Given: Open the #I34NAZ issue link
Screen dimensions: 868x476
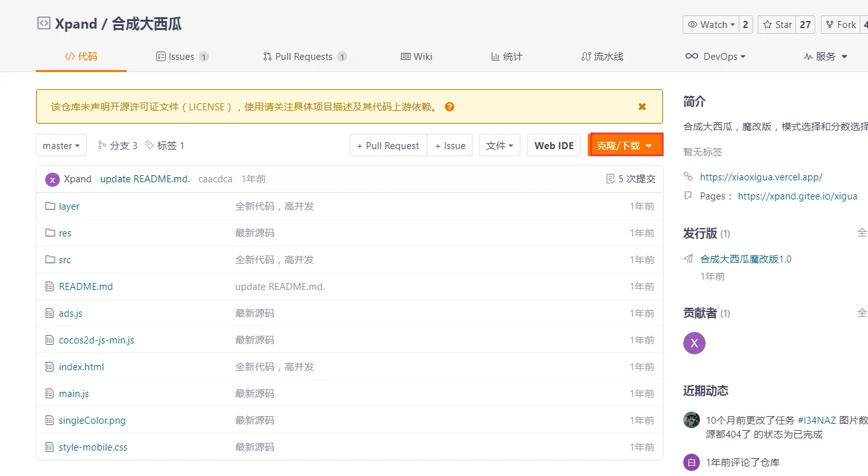Looking at the screenshot, I should pyautogui.click(x=816, y=421).
